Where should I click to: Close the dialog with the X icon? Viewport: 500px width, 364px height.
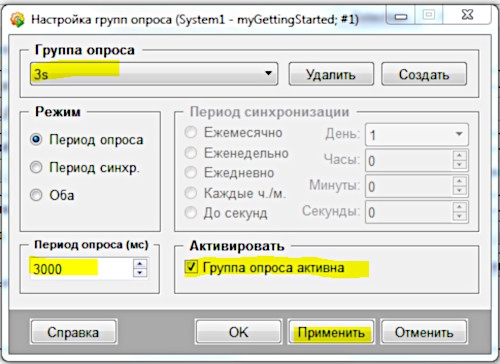point(467,15)
